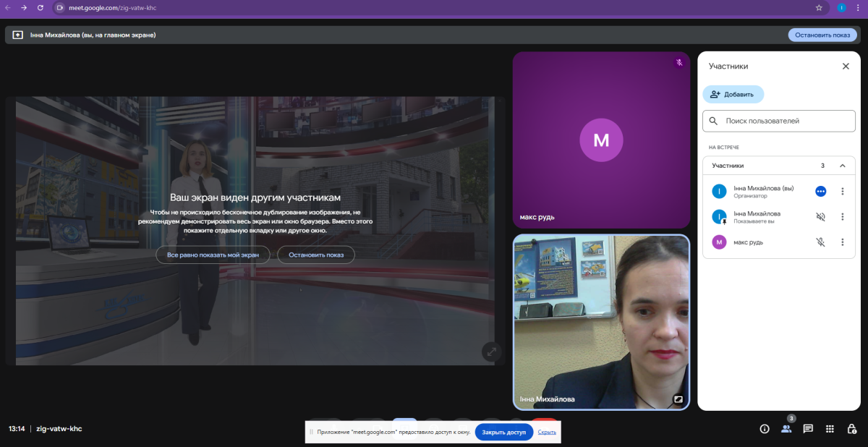
Task: Click the picture-in-picture icon on Інна's video tile
Action: [x=678, y=399]
